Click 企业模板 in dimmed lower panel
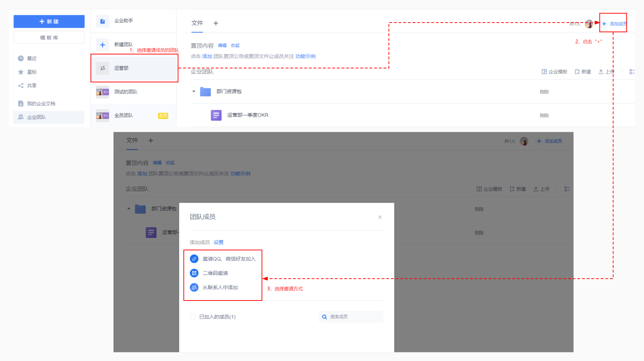Screen dimensions: 644x361 pos(489,189)
